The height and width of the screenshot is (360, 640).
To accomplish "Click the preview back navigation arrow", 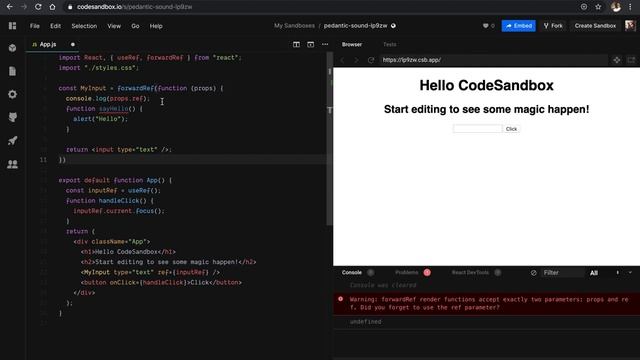I will point(342,60).
